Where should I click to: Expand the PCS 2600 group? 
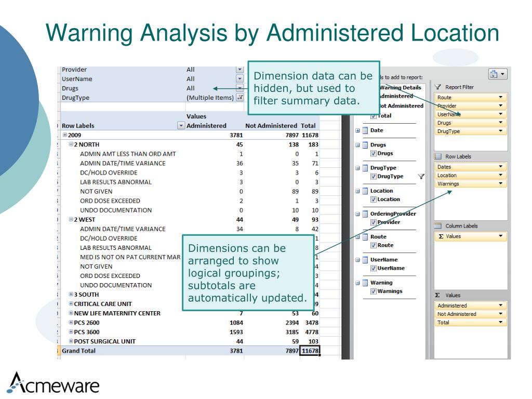point(71,322)
